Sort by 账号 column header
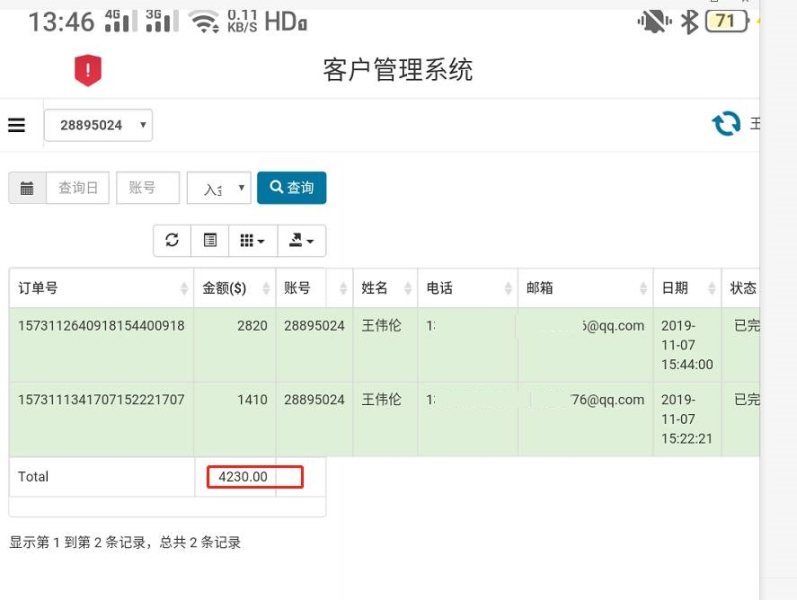Screen dimensions: 797x600 314,288
